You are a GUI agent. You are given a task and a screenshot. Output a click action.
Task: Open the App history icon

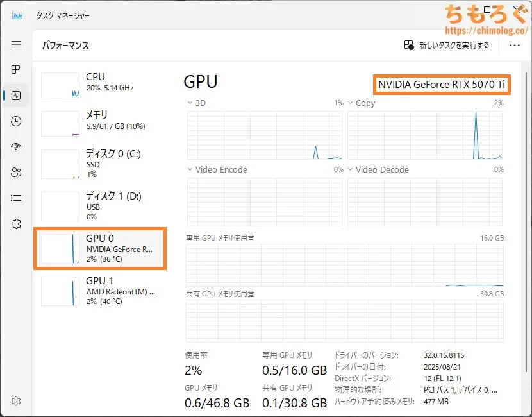click(x=16, y=121)
